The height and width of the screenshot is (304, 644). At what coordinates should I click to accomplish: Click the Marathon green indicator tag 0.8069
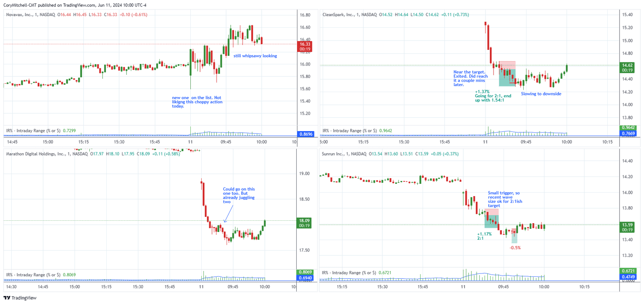[x=305, y=272]
